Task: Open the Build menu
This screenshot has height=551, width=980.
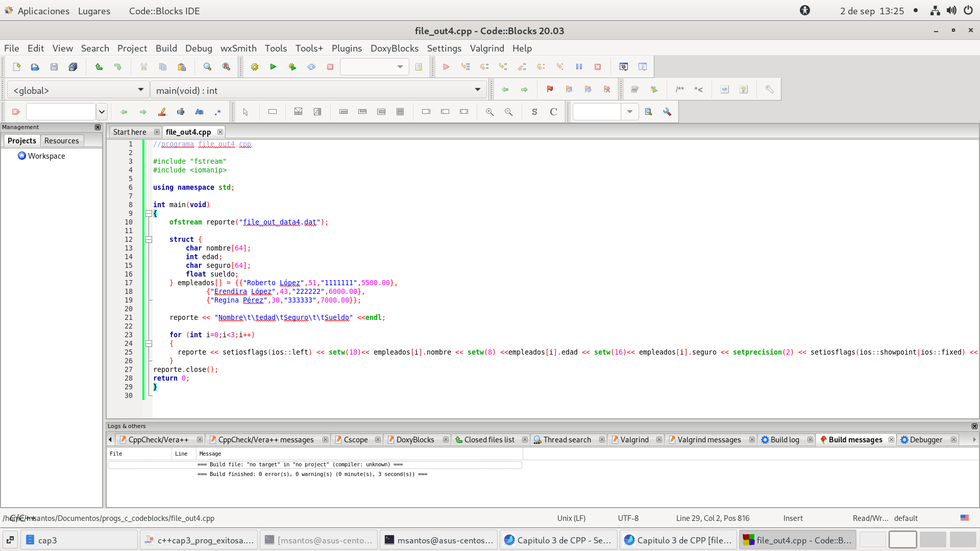Action: click(166, 48)
